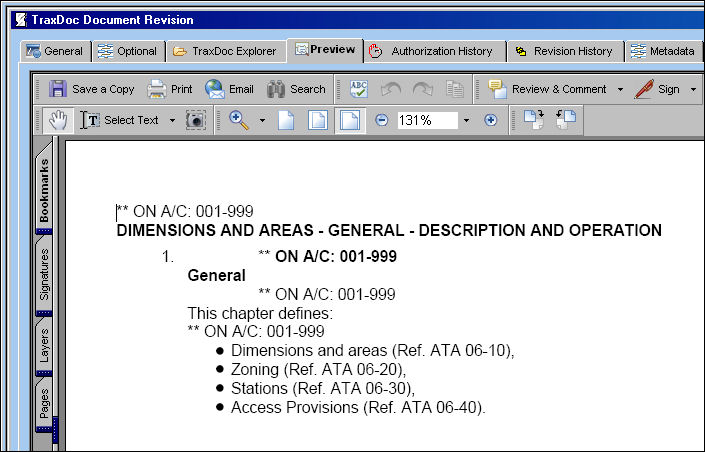Open the TraxDoc Explorer tab

click(225, 51)
